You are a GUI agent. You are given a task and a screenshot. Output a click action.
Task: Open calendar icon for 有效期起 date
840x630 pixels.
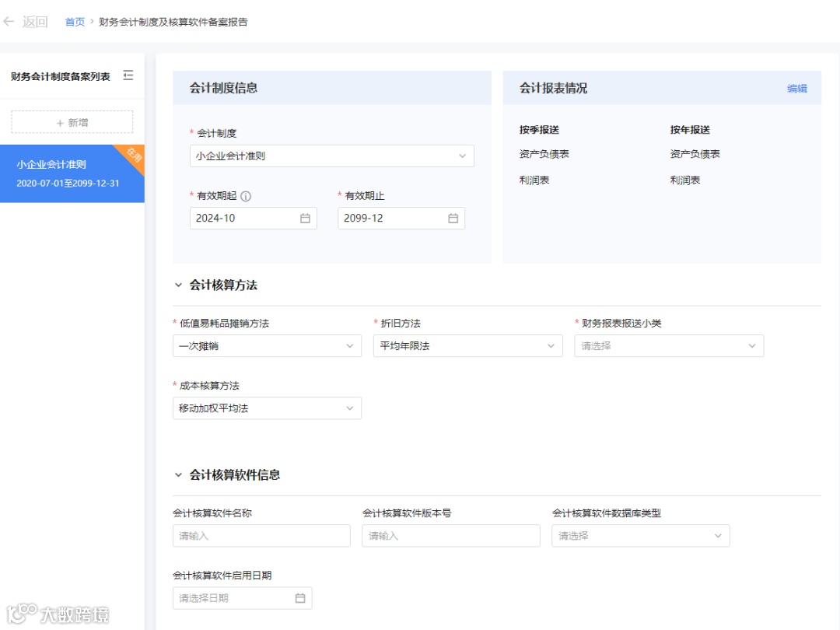[305, 218]
